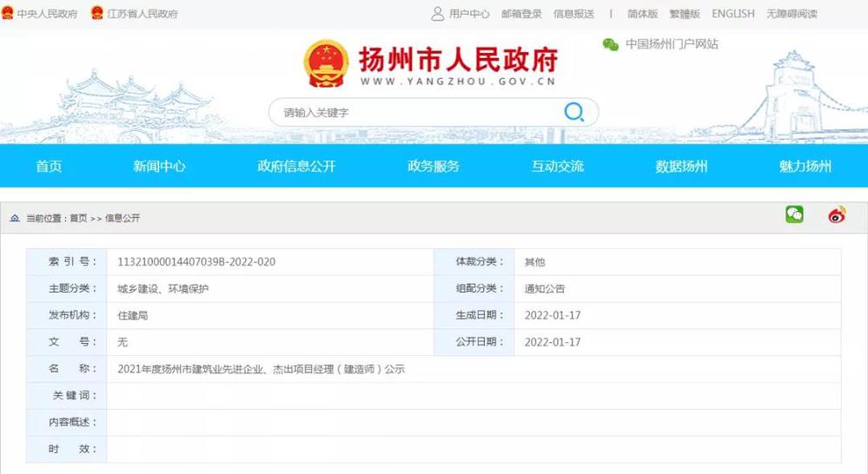This screenshot has width=868, height=474.
Task: Open the 首页 navigation tab
Action: click(x=49, y=167)
